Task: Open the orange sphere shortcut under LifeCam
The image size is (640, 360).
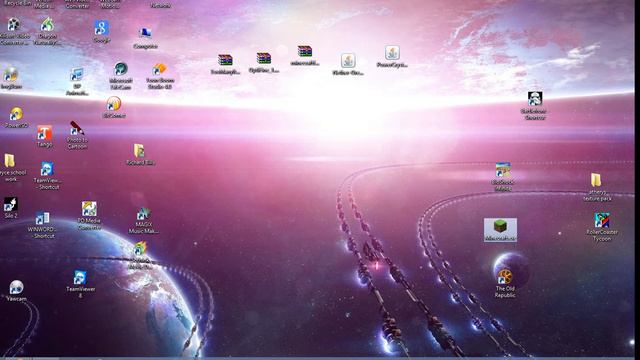Action: click(113, 104)
